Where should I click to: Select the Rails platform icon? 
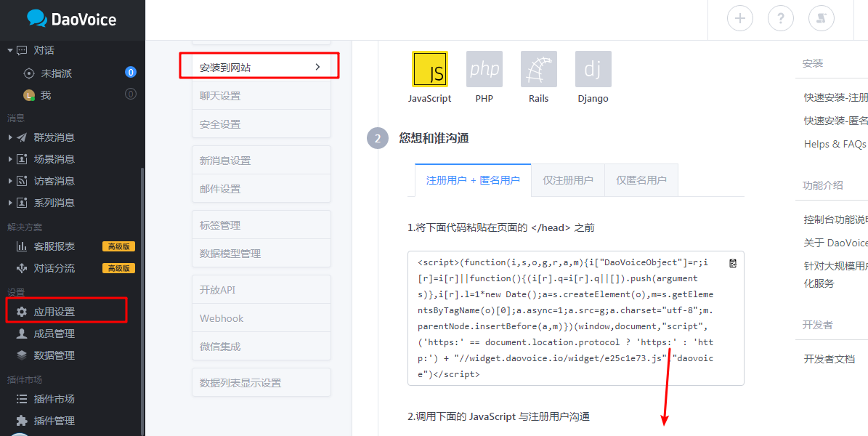pyautogui.click(x=539, y=69)
